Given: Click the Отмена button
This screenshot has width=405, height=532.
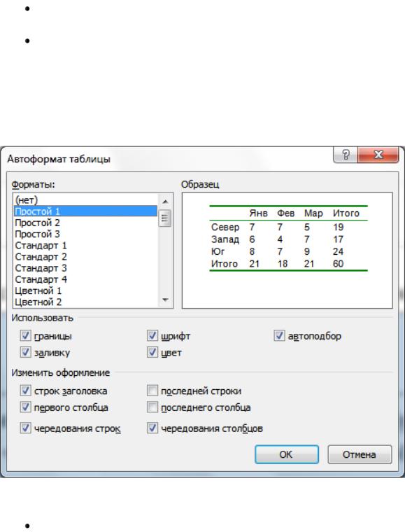Looking at the screenshot, I should [360, 454].
